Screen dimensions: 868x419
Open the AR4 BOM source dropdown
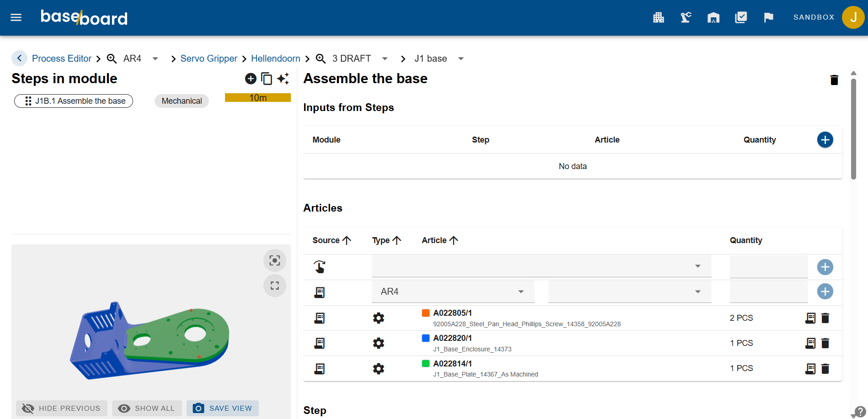(x=453, y=292)
